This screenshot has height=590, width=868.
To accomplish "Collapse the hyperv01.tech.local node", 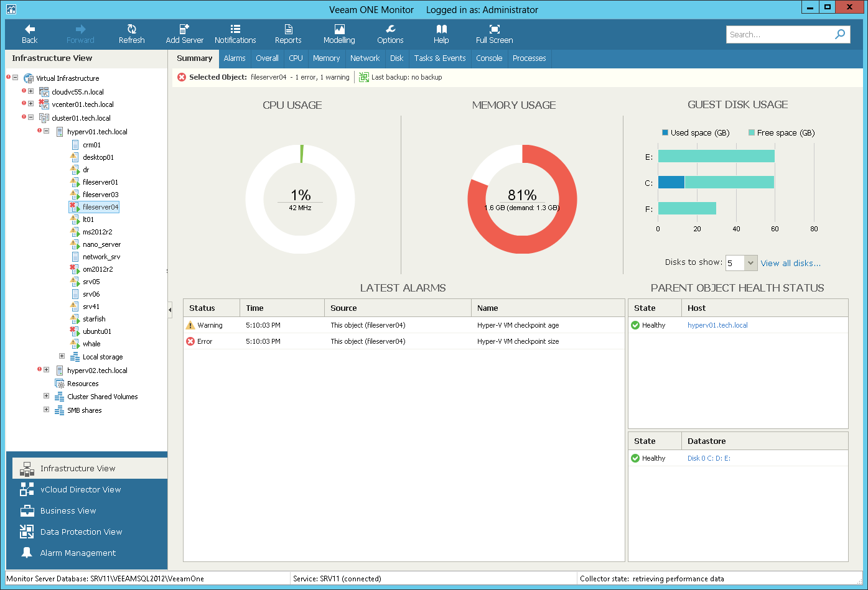I will (47, 131).
